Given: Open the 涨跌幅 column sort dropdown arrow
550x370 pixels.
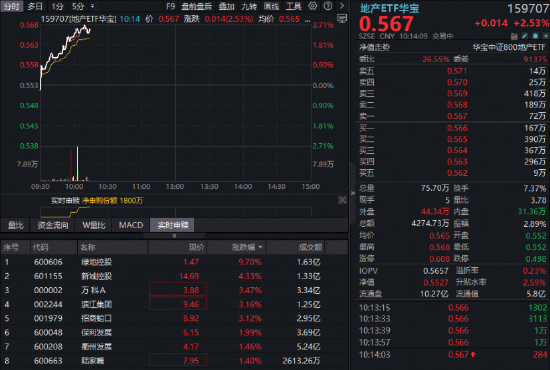Looking at the screenshot, I should click(260, 247).
